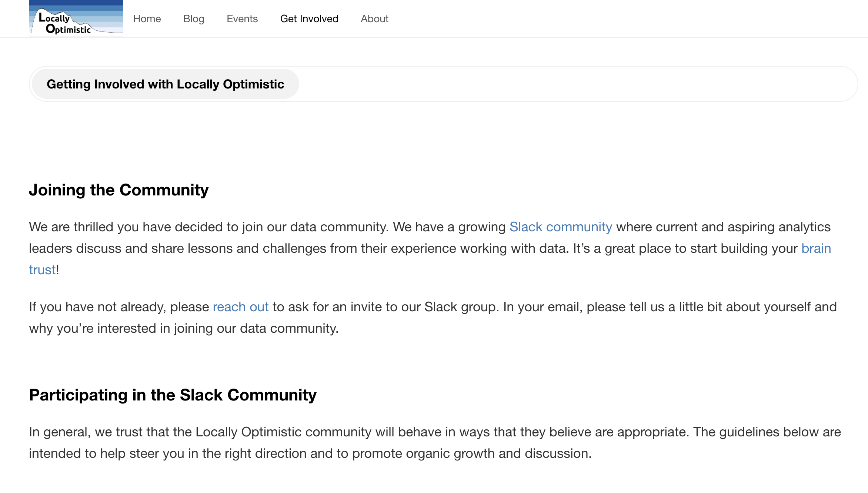Click the reach out email link
This screenshot has width=868, height=493.
coord(240,306)
